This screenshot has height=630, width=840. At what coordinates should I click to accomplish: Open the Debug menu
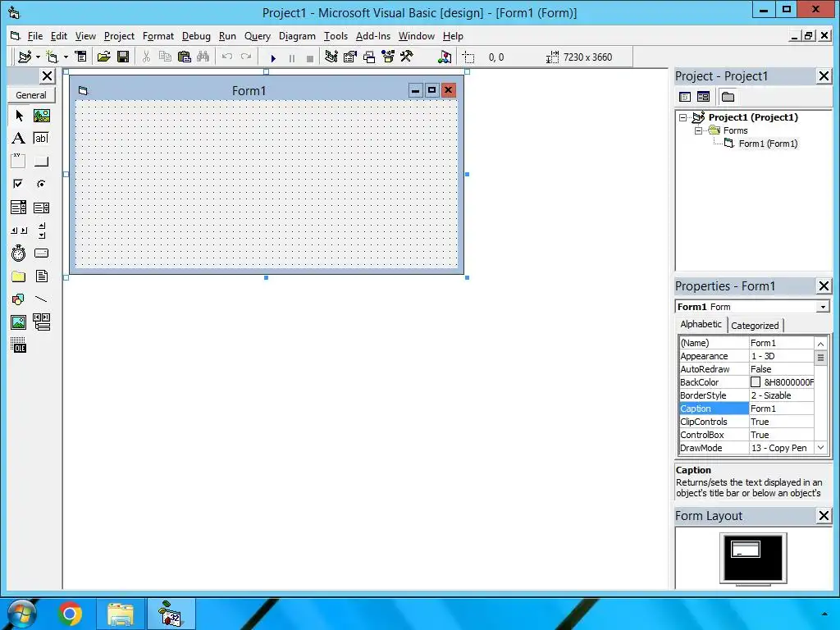[x=196, y=36]
